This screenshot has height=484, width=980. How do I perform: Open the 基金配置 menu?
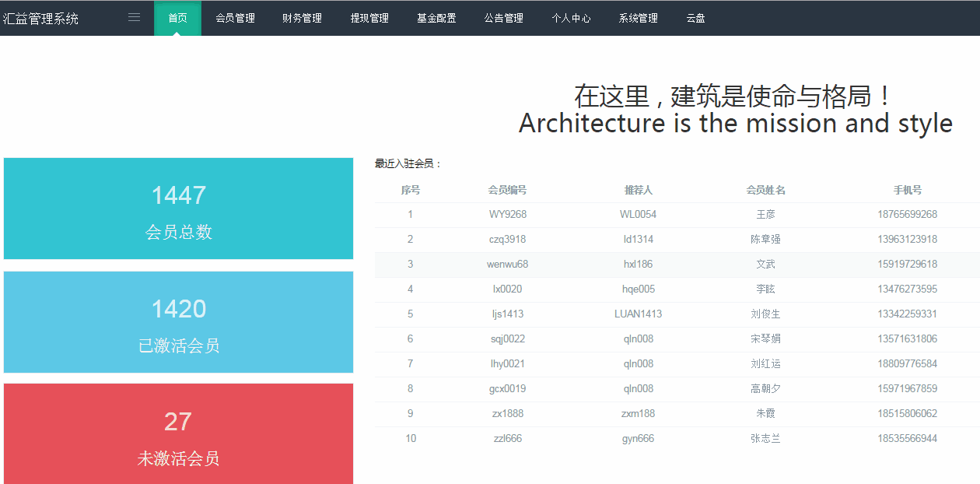(436, 18)
